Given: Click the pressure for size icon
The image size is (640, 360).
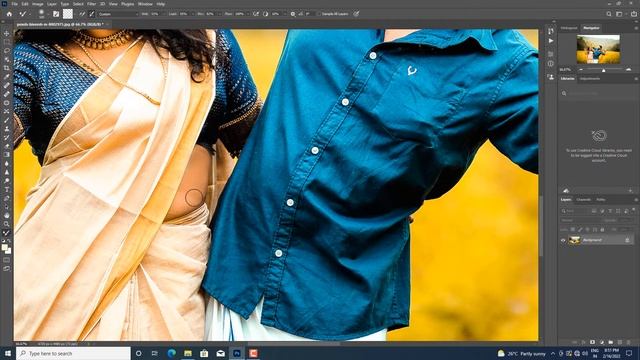Looking at the screenshot, I should click(x=356, y=14).
